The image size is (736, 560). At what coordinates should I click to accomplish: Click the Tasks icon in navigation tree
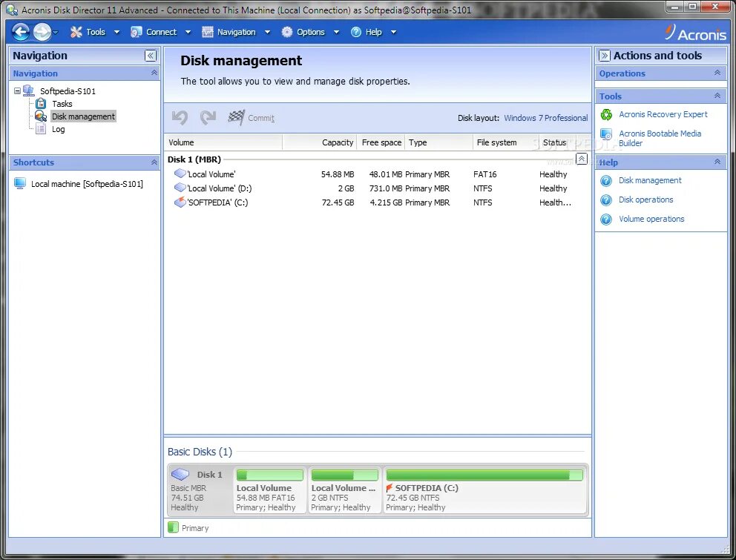[42, 103]
